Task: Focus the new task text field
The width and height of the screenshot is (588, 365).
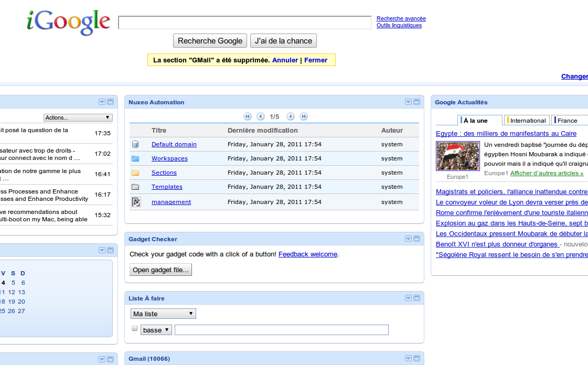Action: pos(282,330)
